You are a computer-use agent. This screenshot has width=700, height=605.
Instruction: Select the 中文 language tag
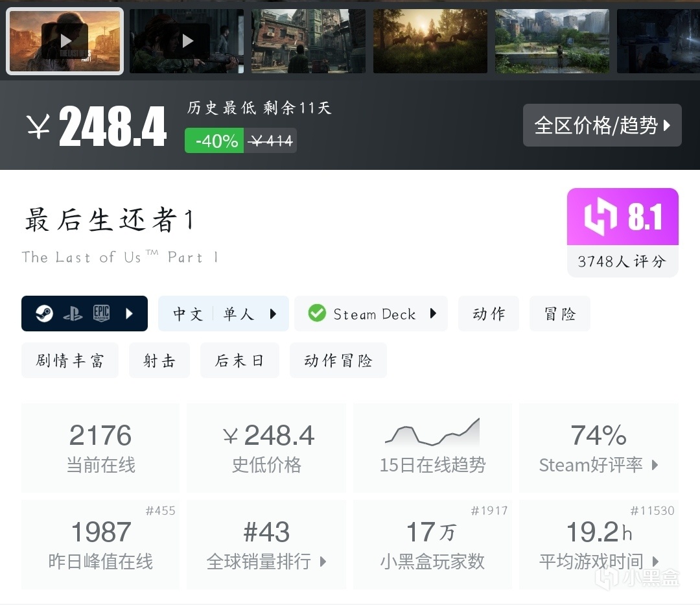188,314
